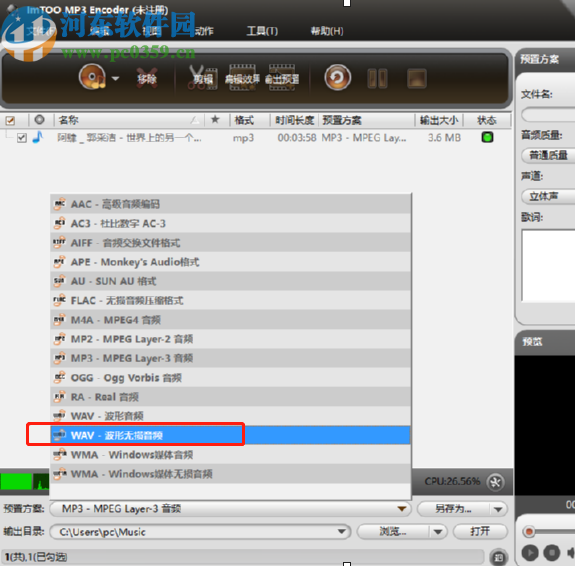Click the disc icon column header
This screenshot has height=566, width=575.
point(39,120)
